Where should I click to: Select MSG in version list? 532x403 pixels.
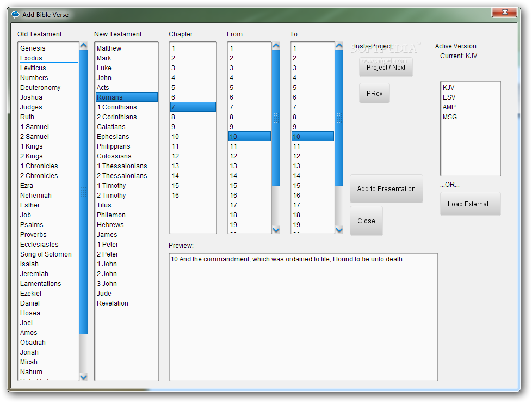[470, 117]
